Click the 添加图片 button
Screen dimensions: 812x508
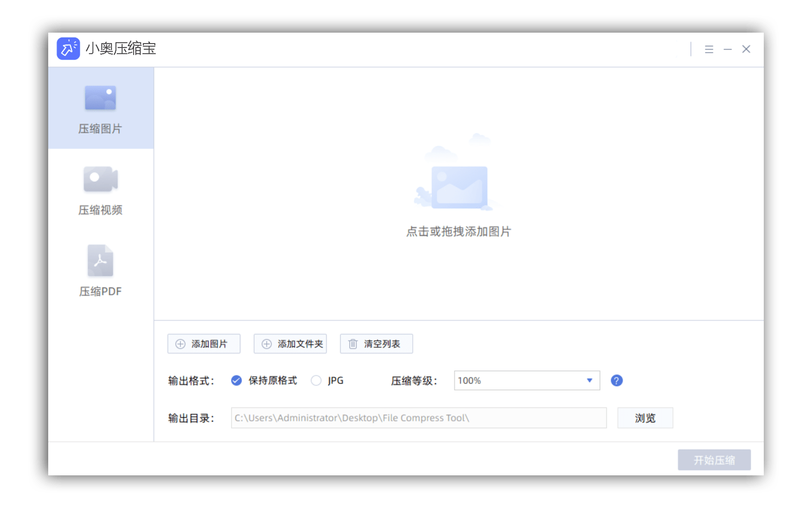coord(204,344)
